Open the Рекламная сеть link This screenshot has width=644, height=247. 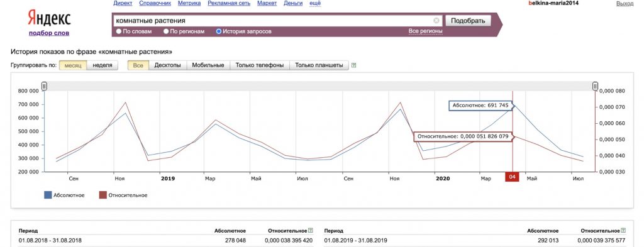(x=229, y=3)
